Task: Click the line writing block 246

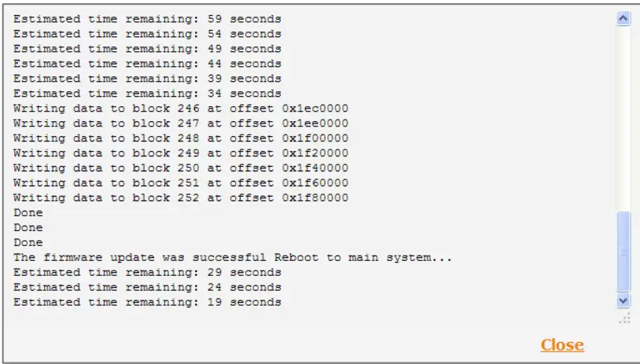Action: [x=181, y=108]
